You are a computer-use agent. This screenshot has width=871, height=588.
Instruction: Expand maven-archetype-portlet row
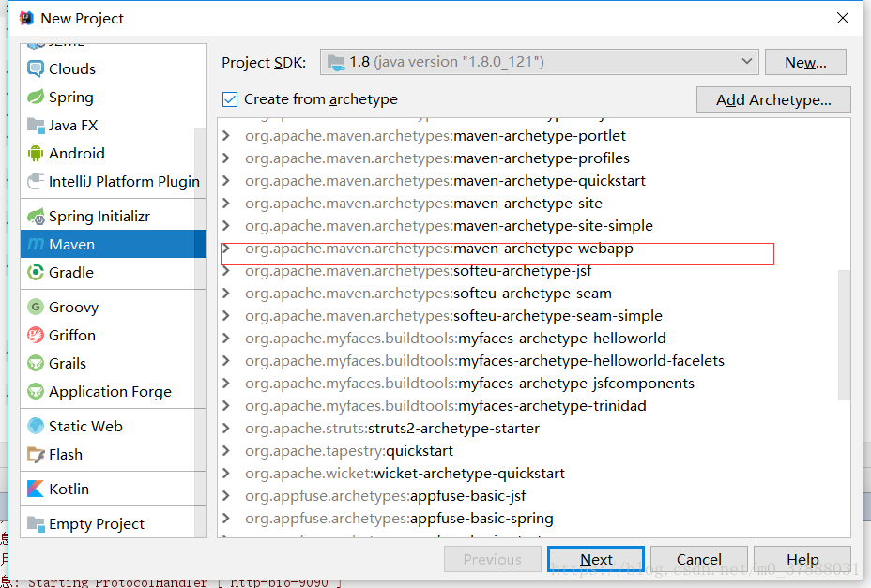pos(226,135)
